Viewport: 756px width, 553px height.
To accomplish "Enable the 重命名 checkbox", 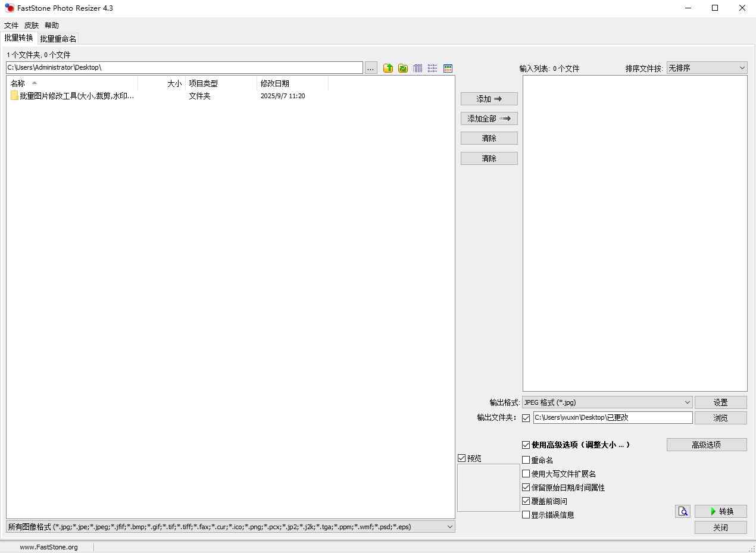I will [526, 460].
